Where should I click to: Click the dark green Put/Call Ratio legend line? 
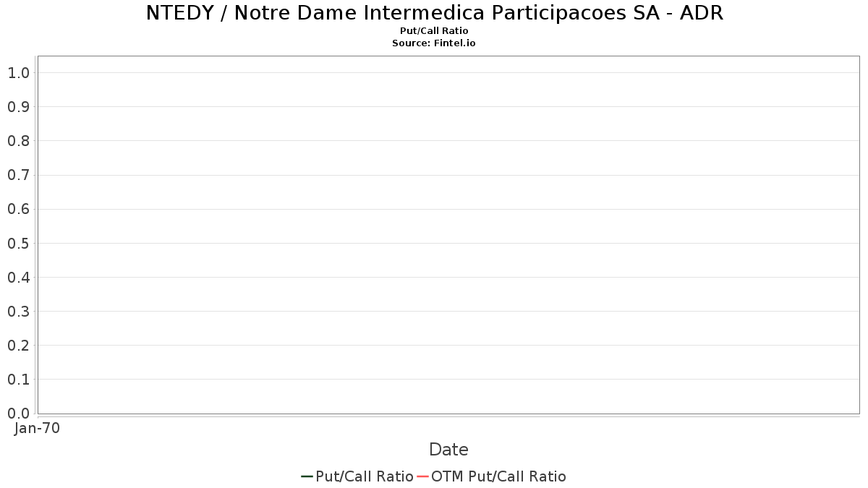[307, 476]
